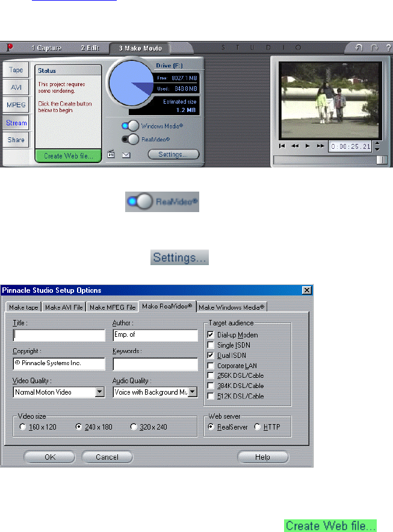
Task: Select the Share output button
Action: pyautogui.click(x=16, y=140)
